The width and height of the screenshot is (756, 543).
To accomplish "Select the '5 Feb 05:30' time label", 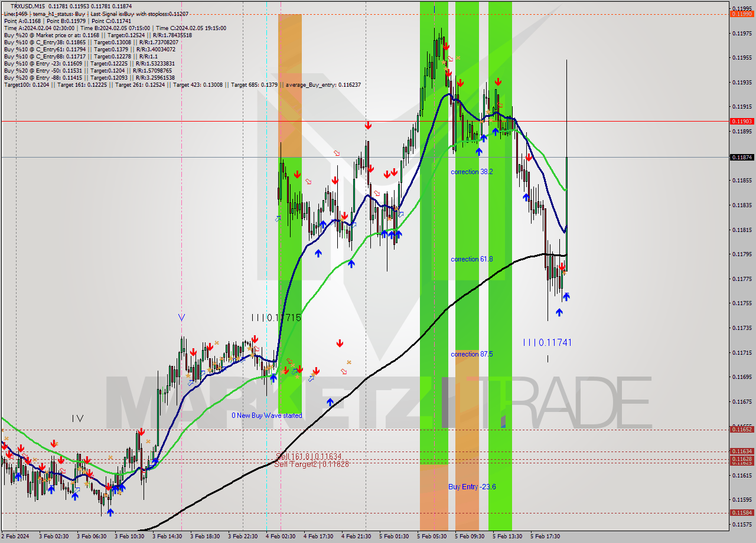I will tap(433, 537).
